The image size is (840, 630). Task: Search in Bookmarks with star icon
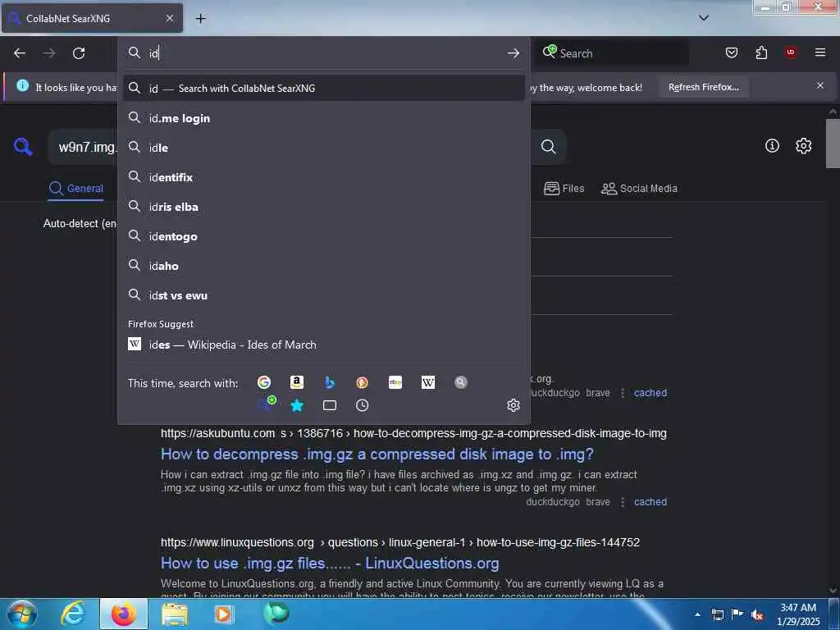point(297,405)
